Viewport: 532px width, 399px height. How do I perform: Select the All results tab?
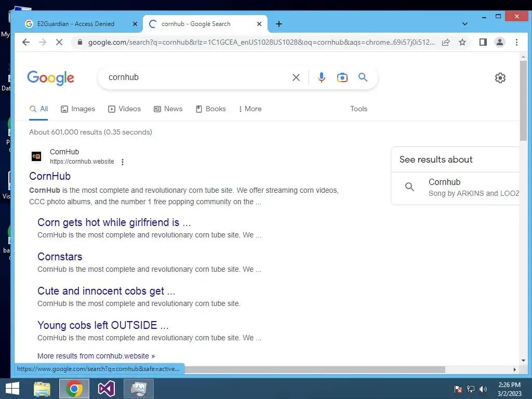38,109
